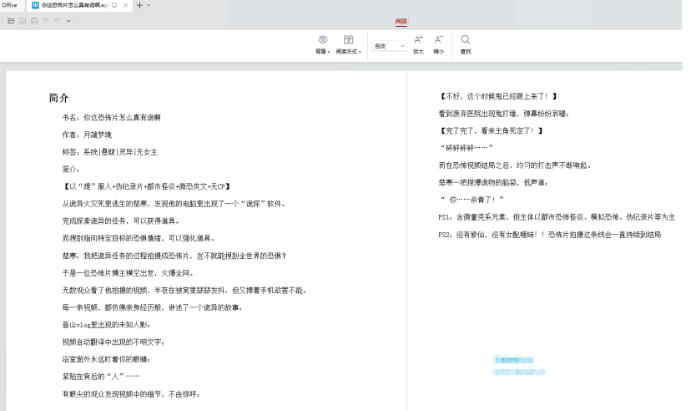Decrease font size with 缩小 button
This screenshot has width=693, height=411.
point(438,45)
